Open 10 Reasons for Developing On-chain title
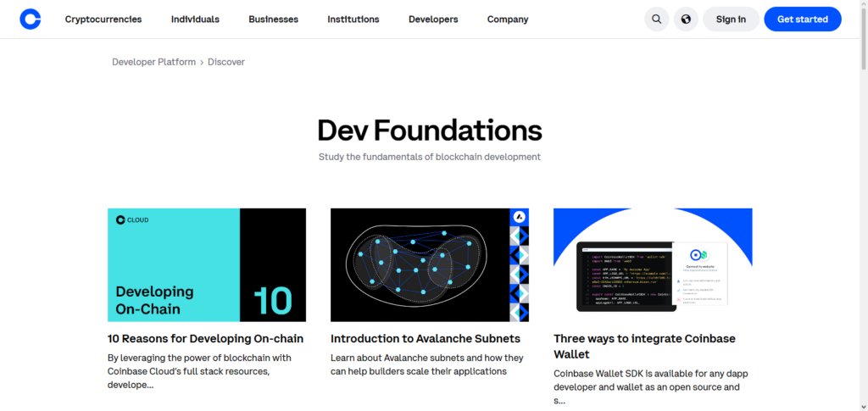Image resolution: width=868 pixels, height=411 pixels. pos(205,338)
